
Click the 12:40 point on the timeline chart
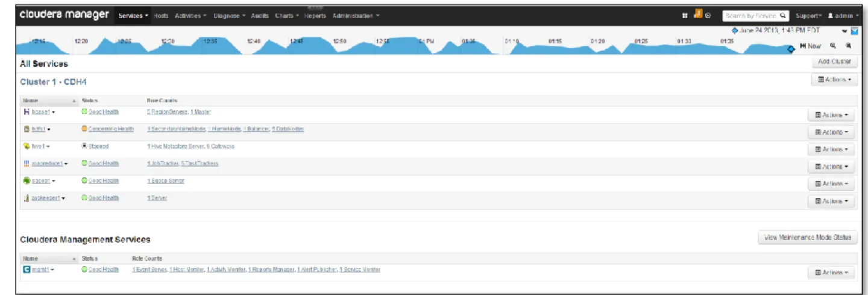tap(254, 42)
